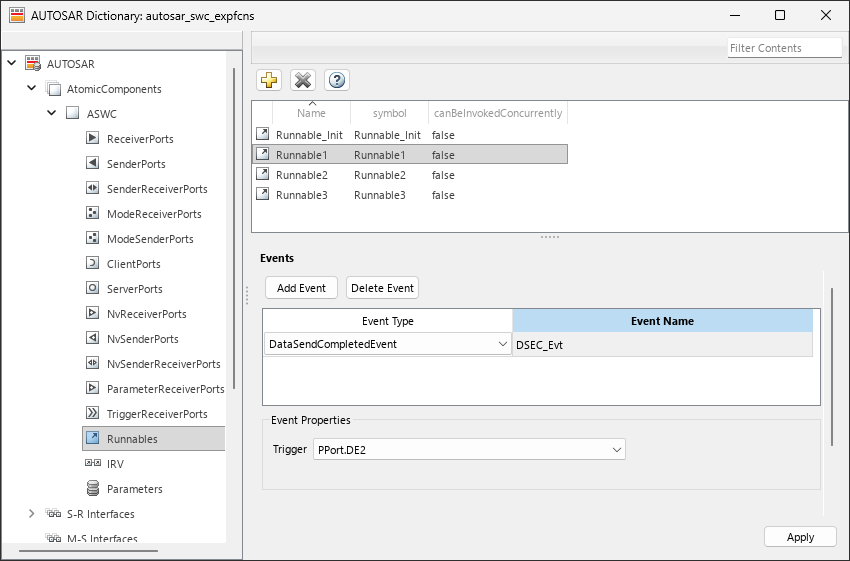This screenshot has height=561, width=850.
Task: Click the IRV tree icon
Action: coord(93,463)
